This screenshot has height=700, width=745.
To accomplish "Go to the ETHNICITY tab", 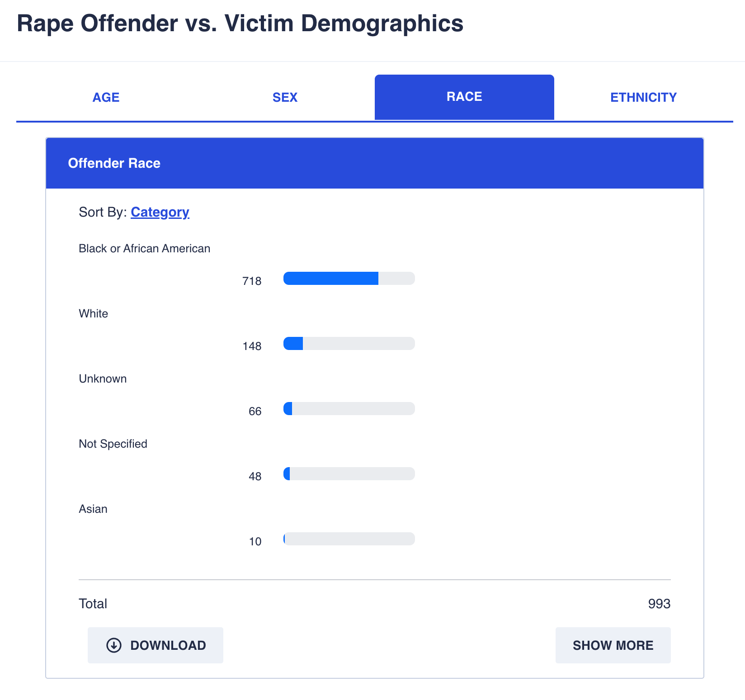I will click(643, 97).
